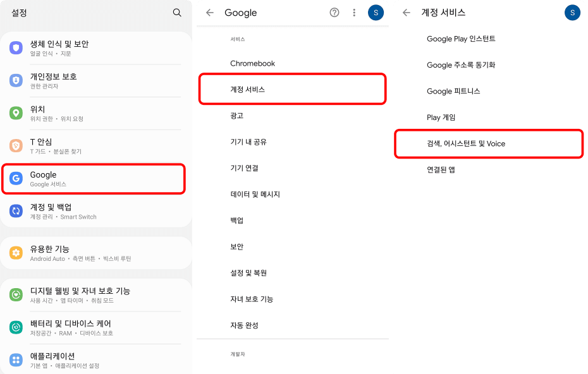Tap the location pin icon

point(16,113)
